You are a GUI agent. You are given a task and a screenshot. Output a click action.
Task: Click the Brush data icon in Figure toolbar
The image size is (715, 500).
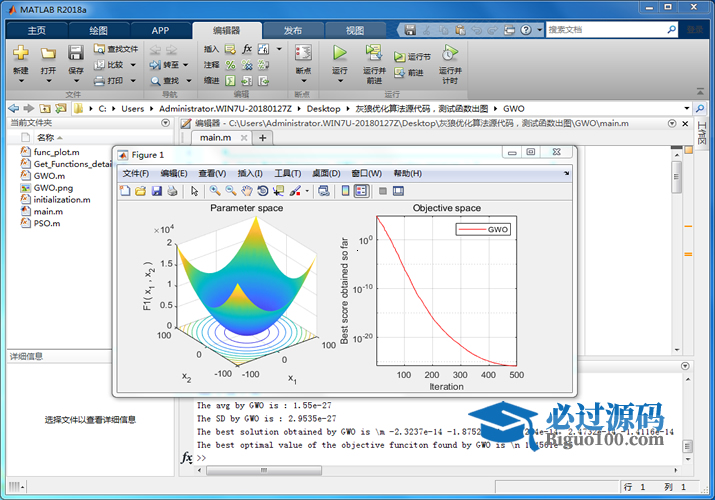295,191
